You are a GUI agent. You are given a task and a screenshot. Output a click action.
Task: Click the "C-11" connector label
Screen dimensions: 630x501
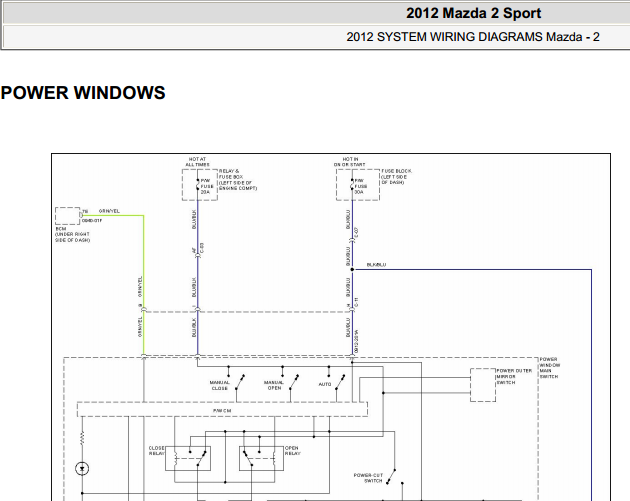357,303
